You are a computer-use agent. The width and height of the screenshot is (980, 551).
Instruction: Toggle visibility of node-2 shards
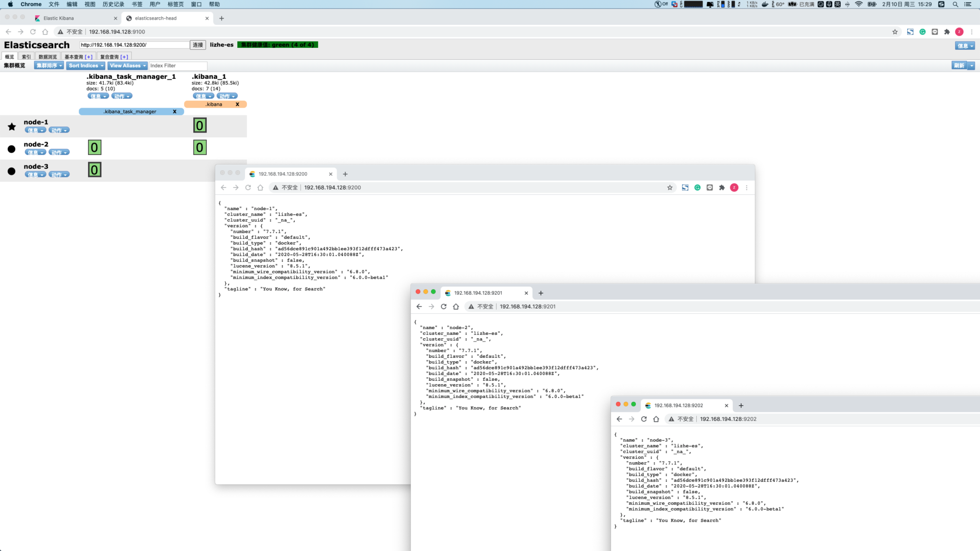click(11, 149)
